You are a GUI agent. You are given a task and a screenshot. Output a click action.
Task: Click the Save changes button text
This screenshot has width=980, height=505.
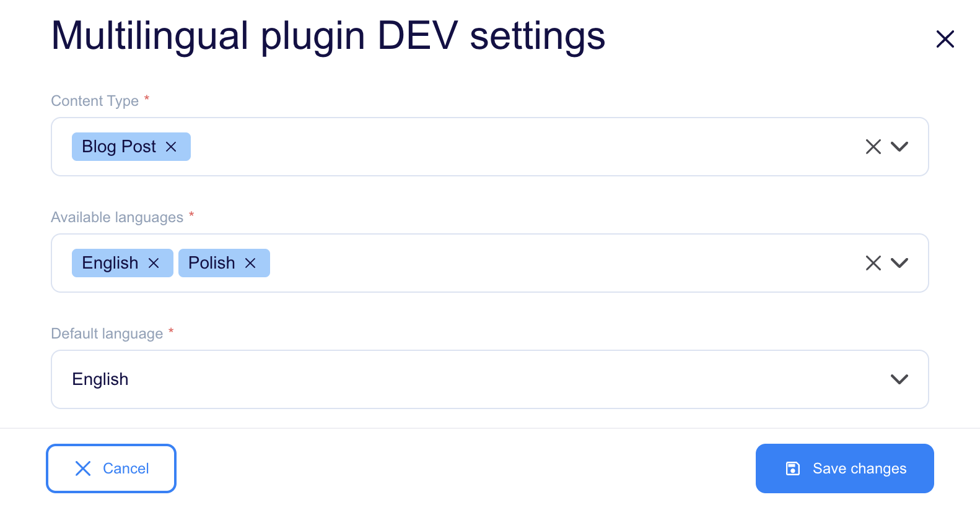pyautogui.click(x=860, y=468)
